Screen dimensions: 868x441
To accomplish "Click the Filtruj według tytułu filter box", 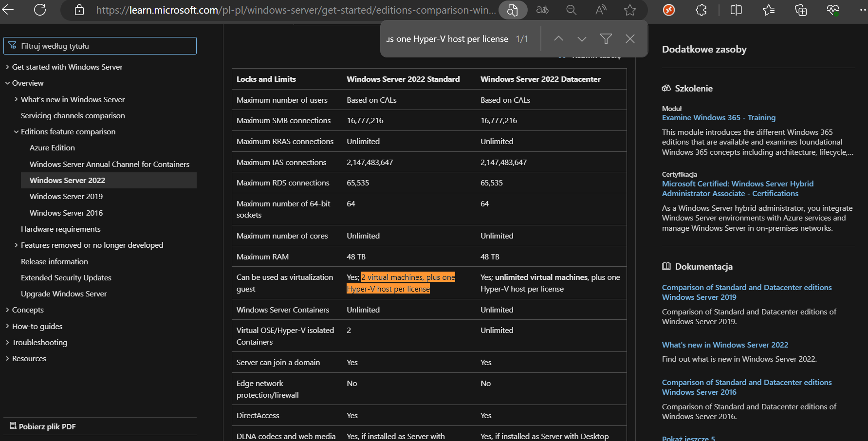I will click(x=100, y=46).
